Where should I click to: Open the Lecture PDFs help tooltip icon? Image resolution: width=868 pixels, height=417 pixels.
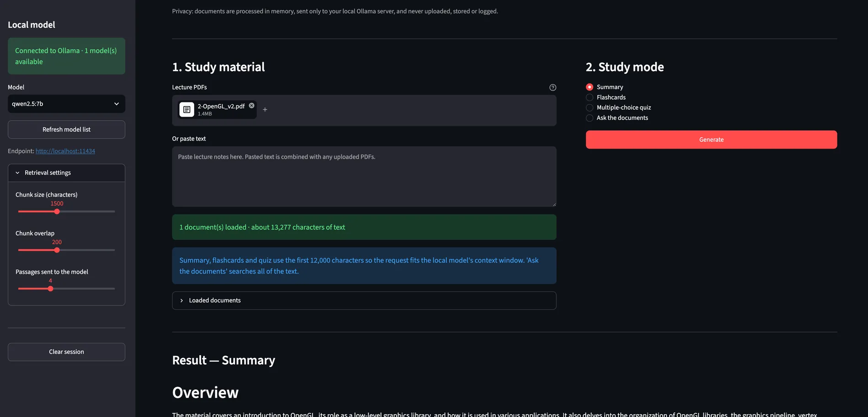coord(553,87)
